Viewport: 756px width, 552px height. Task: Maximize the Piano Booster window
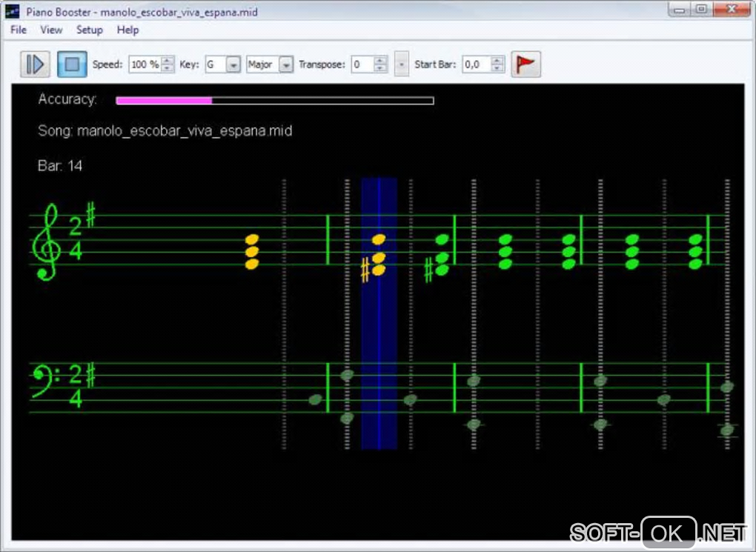701,10
